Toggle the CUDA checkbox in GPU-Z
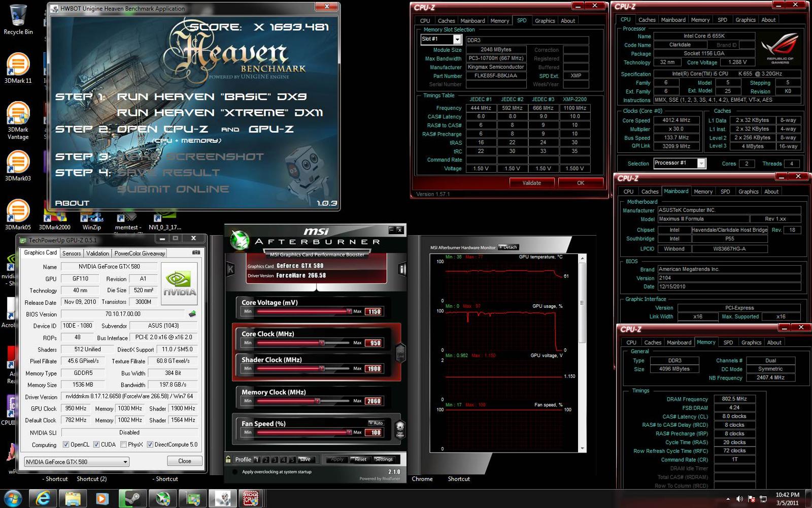 pos(96,444)
